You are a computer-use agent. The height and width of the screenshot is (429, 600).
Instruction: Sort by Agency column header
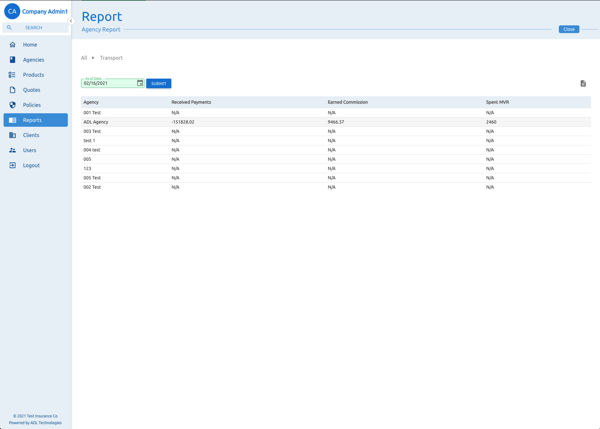pos(91,102)
